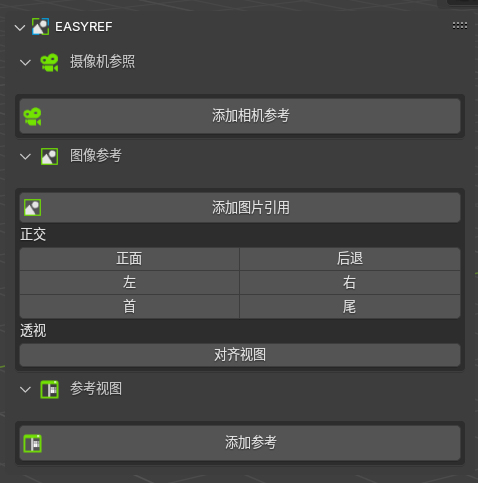Select the 后退 orthographic view
478x483 pixels.
point(350,259)
